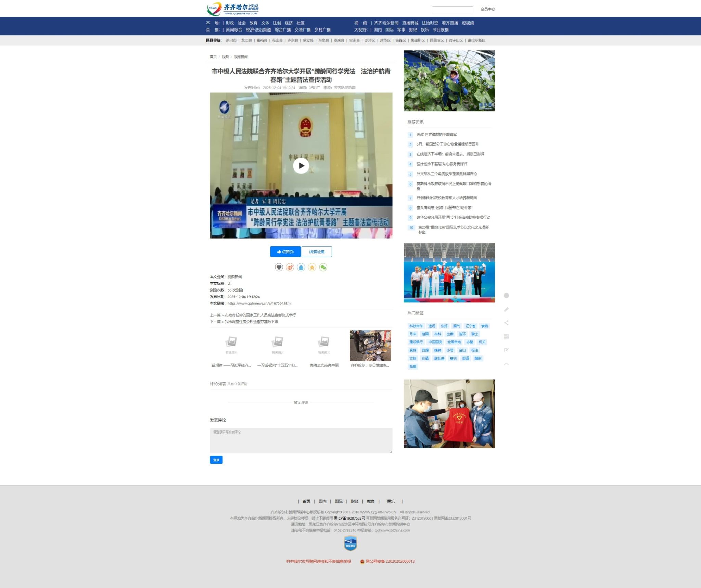Play the news video

pyautogui.click(x=301, y=166)
